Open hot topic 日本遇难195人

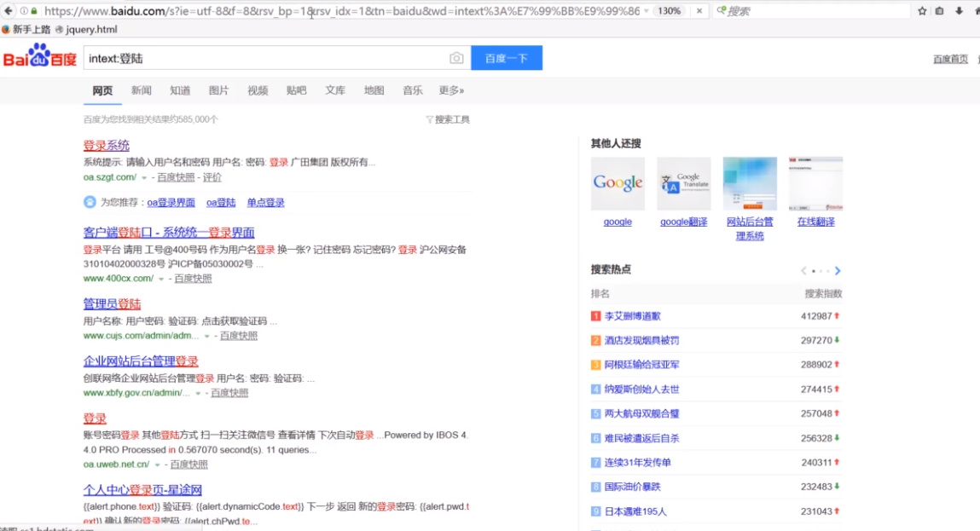click(635, 511)
